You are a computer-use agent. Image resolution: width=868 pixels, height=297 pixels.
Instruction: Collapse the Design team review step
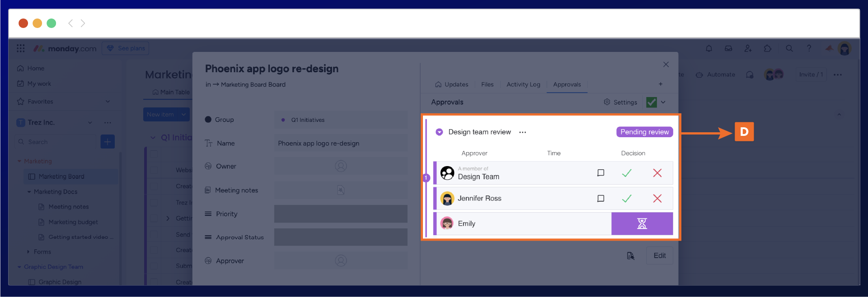click(x=439, y=132)
